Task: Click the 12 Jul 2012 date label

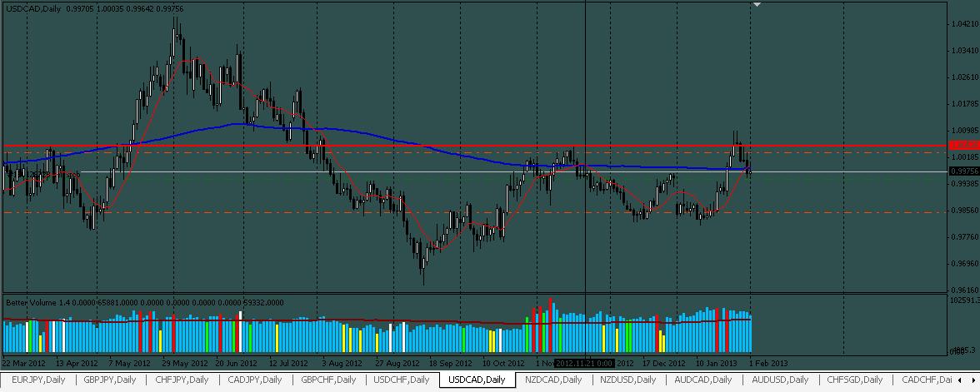Action: tap(290, 363)
